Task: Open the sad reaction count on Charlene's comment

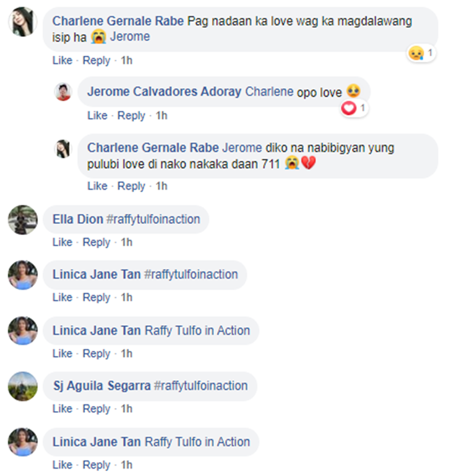Action: click(x=421, y=53)
